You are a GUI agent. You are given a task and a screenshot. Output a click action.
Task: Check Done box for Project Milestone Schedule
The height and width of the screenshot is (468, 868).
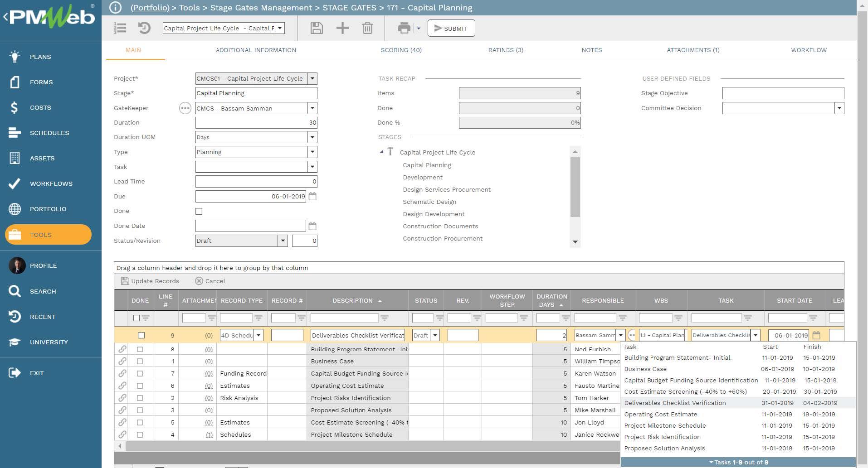click(x=140, y=434)
